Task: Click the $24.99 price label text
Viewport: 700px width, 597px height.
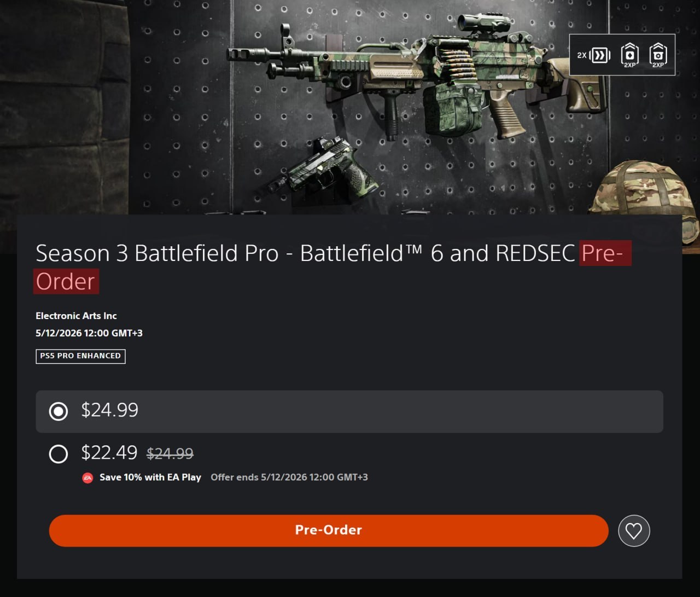Action: (110, 410)
